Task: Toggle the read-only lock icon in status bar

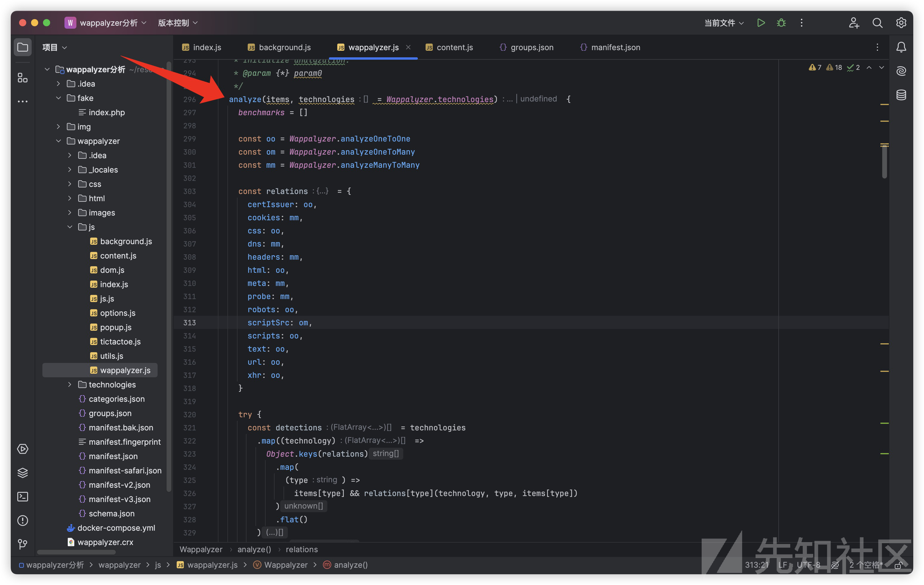Action: pos(898,565)
